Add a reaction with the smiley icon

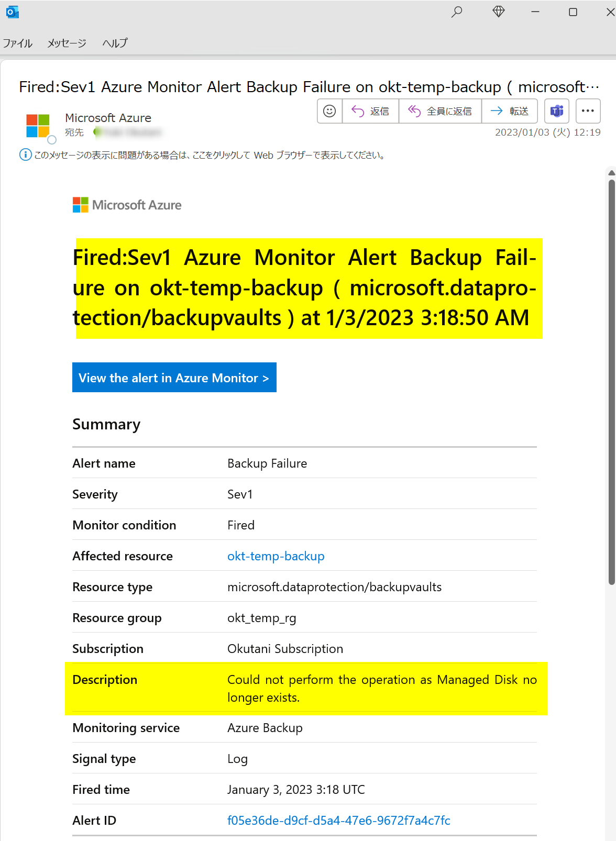coord(329,111)
